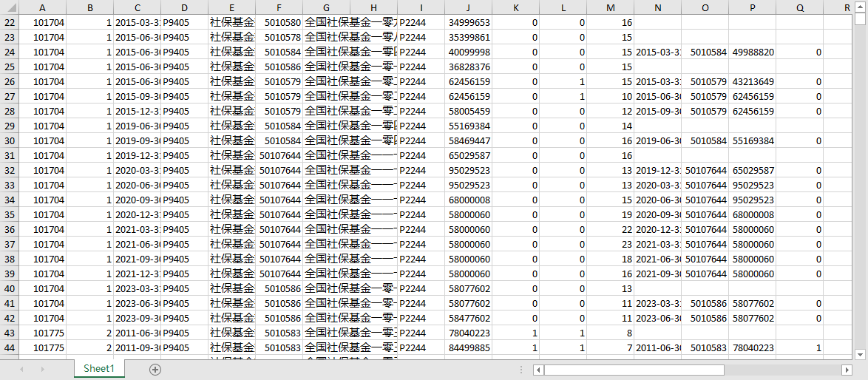This screenshot has height=380, width=868.
Task: Open the Sheet1 tab
Action: click(99, 368)
